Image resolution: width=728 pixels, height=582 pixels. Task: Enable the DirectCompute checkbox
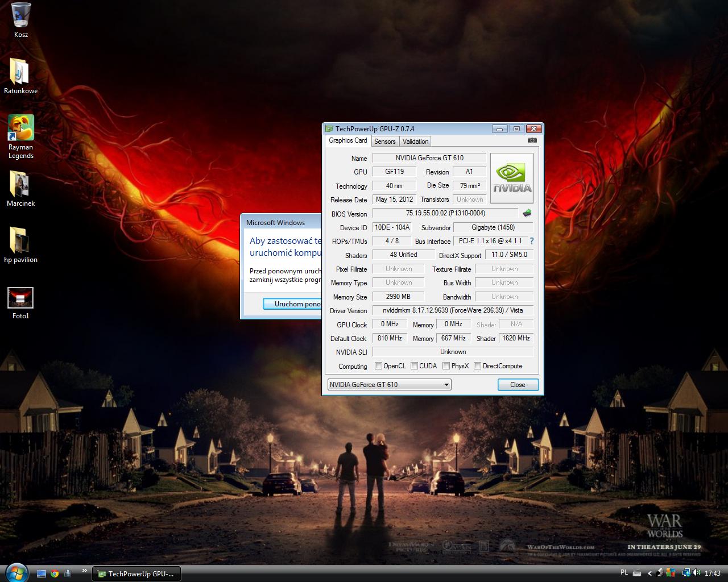point(477,366)
